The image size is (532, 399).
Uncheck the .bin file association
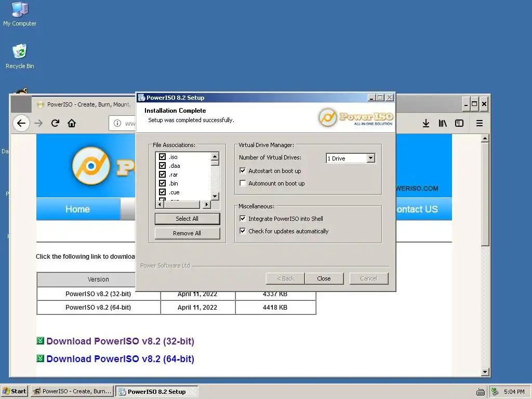(x=162, y=183)
